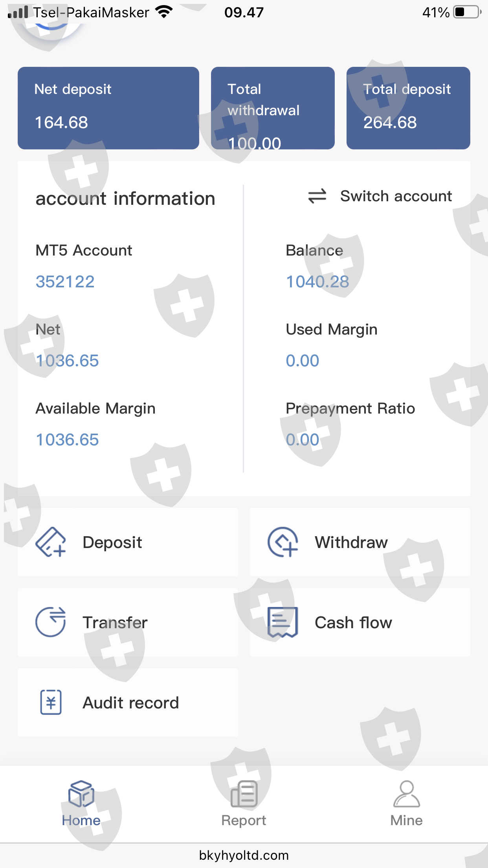Click the bkyhyoltd.com address text

pyautogui.click(x=244, y=855)
